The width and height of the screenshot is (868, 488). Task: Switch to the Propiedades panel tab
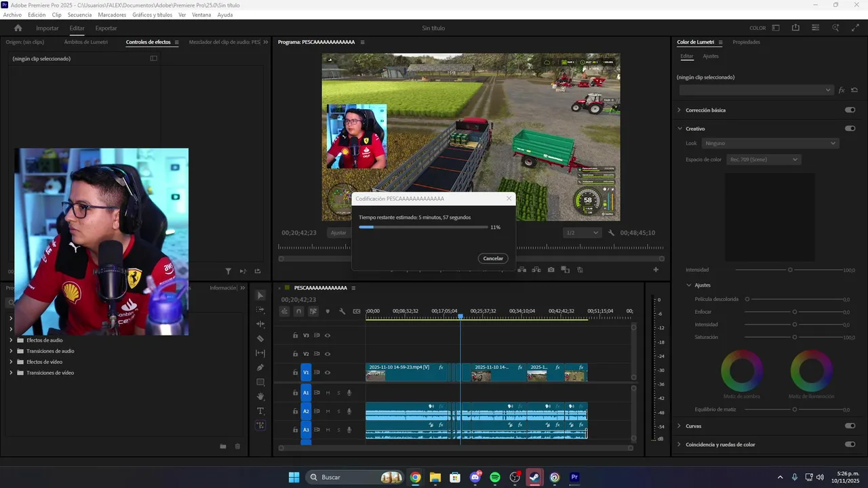(746, 42)
